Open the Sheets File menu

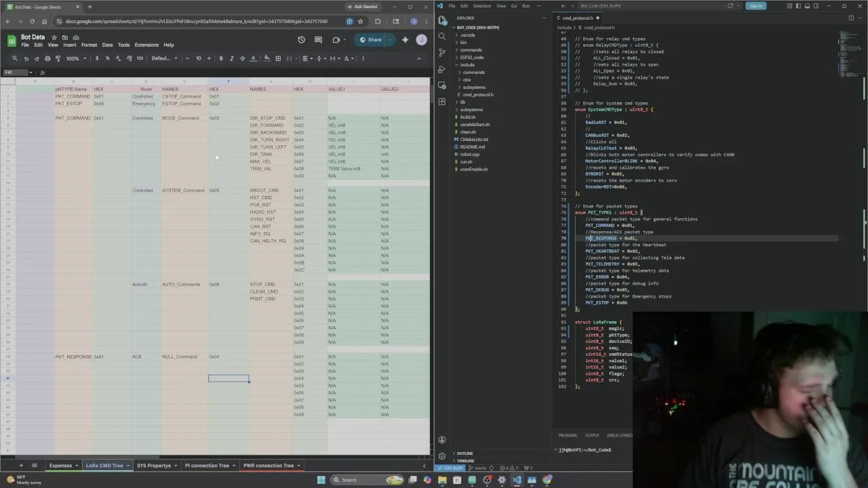click(x=25, y=45)
